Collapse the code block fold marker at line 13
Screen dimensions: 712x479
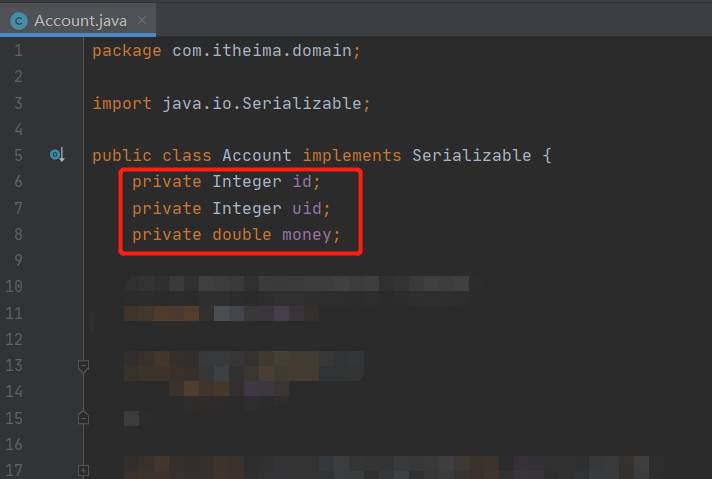[x=83, y=365]
